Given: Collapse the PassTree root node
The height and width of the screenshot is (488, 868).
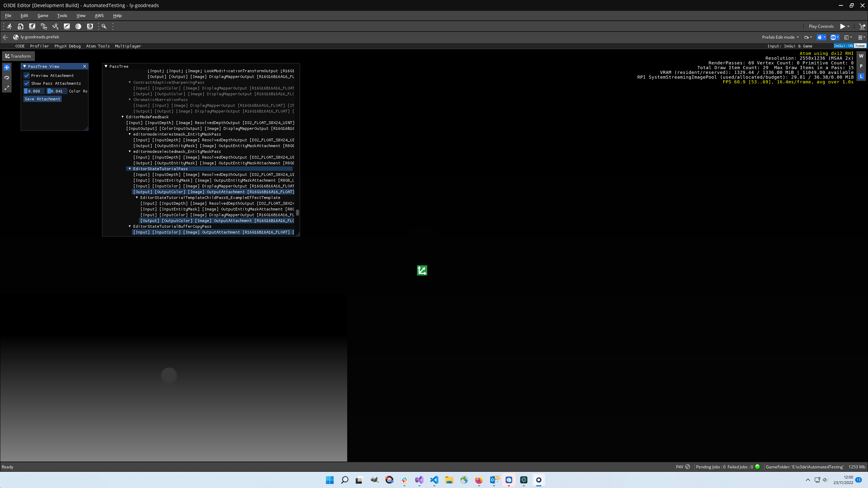Looking at the screenshot, I should click(x=106, y=66).
